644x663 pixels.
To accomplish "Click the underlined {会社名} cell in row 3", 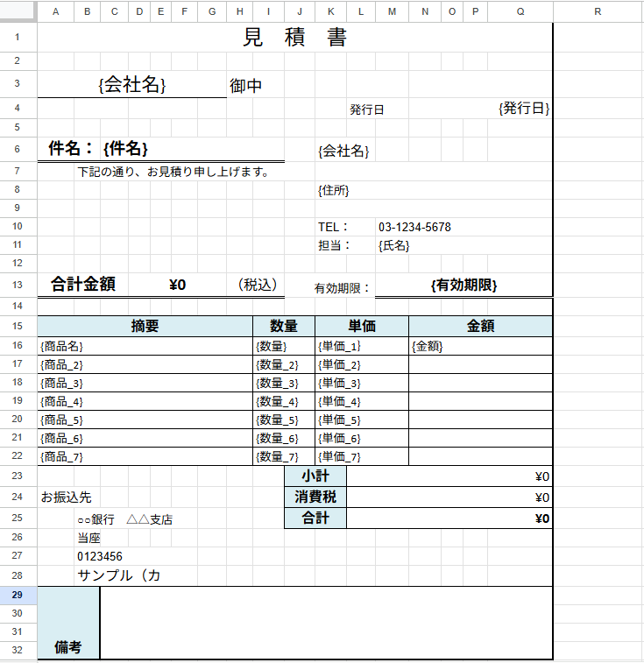I will (132, 84).
